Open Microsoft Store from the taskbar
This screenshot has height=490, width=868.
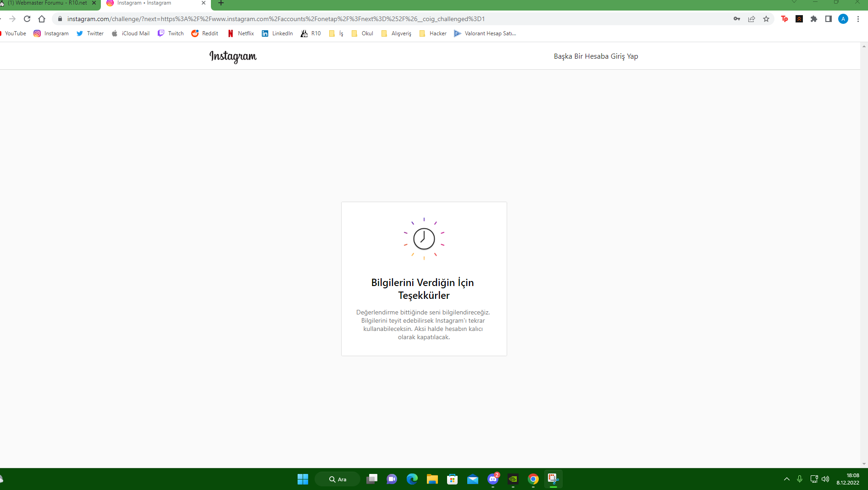click(453, 479)
